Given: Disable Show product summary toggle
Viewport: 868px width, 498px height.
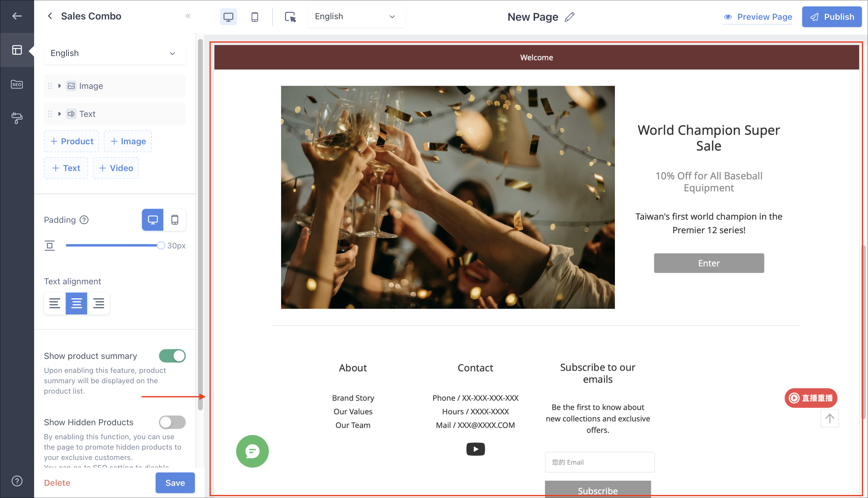Looking at the screenshot, I should point(172,356).
